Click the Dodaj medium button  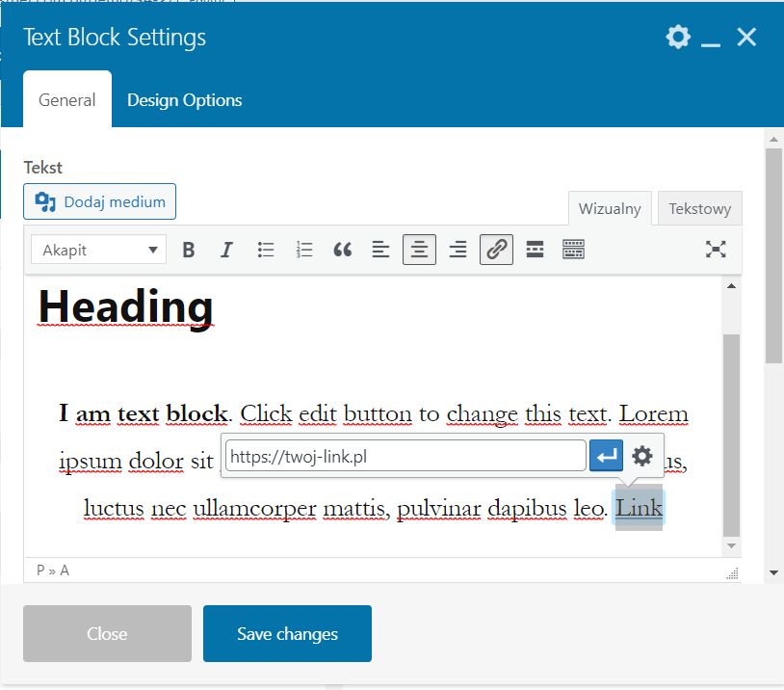[100, 201]
